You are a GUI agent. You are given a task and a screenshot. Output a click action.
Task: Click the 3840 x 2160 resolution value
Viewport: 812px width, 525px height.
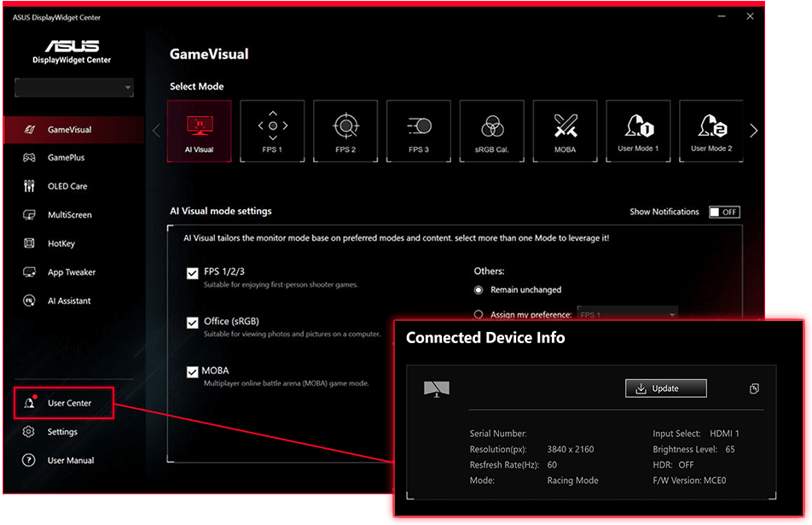pyautogui.click(x=571, y=449)
